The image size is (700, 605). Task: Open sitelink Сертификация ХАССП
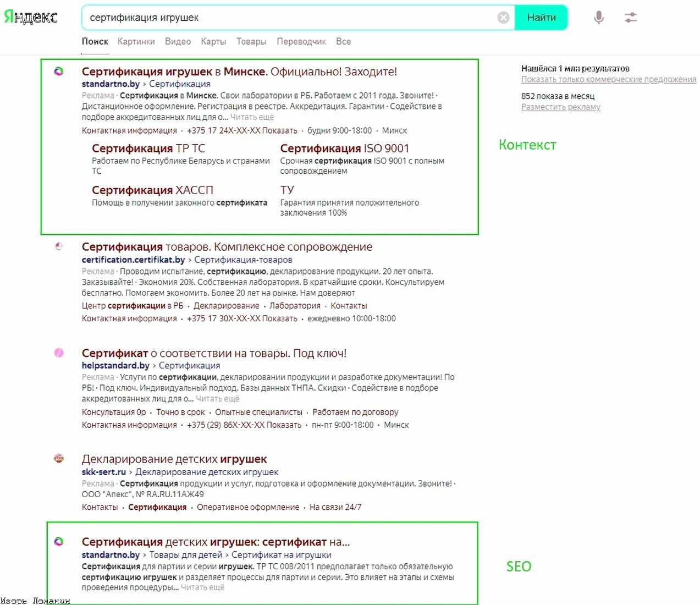152,190
